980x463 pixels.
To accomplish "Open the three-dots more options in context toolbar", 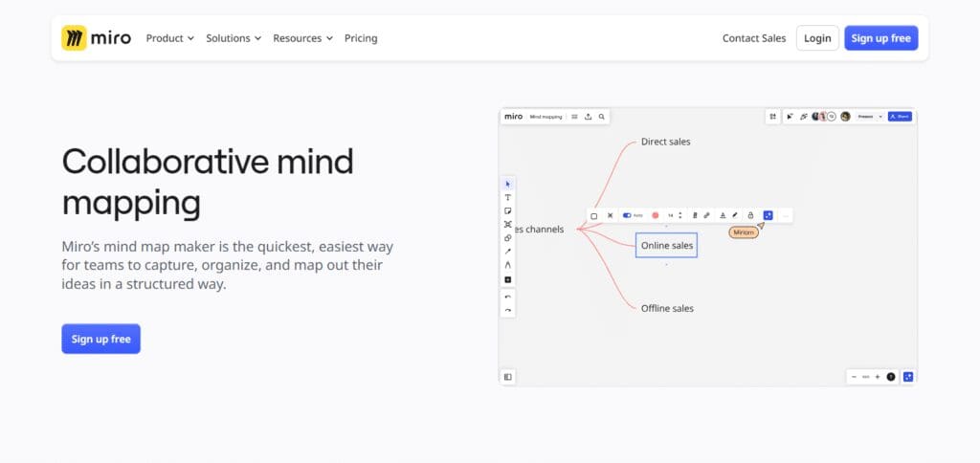I will [x=786, y=216].
